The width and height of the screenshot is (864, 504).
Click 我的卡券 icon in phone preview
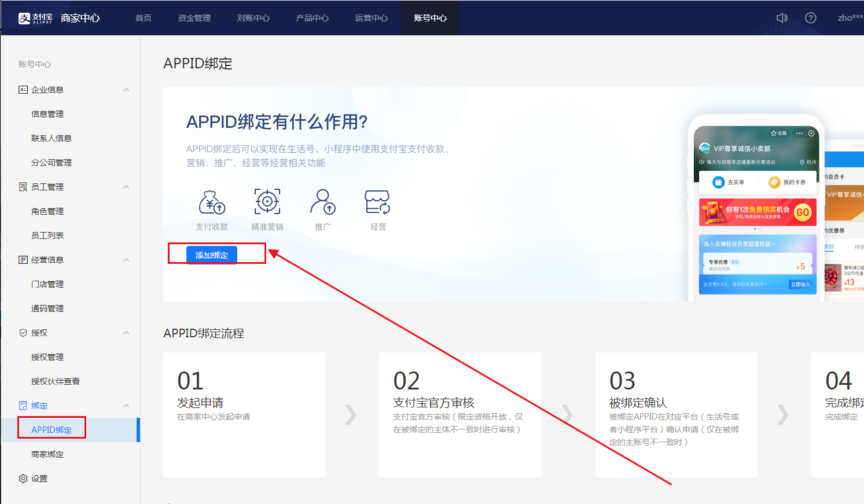774,182
